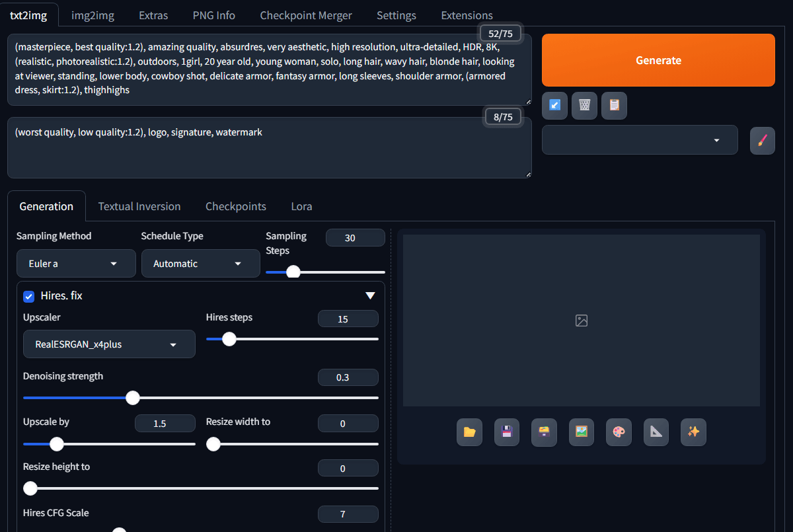This screenshot has height=532, width=793.
Task: Open the styles dropdown under Generate
Action: (x=640, y=140)
